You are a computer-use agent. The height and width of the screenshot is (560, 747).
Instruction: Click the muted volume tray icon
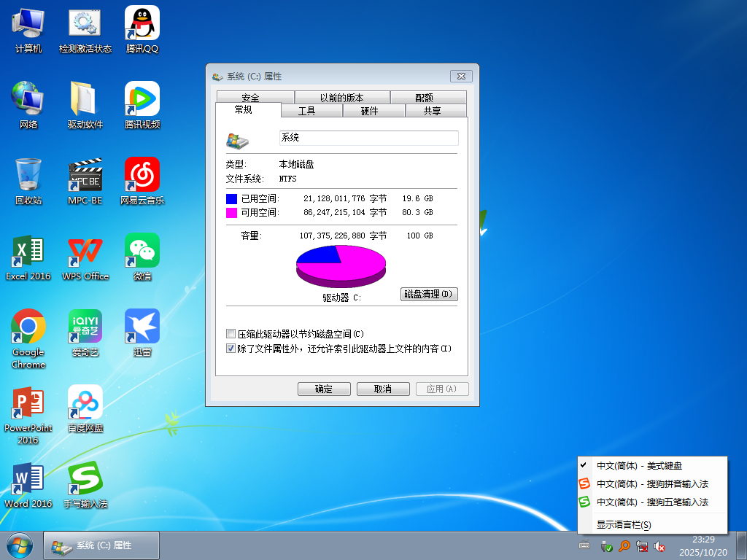tap(659, 545)
